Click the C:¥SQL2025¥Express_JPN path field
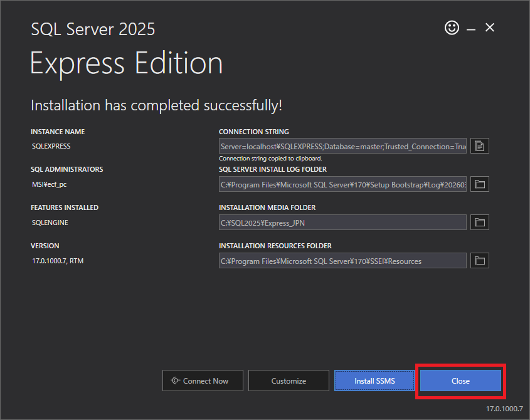This screenshot has width=530, height=420. pyautogui.click(x=342, y=223)
